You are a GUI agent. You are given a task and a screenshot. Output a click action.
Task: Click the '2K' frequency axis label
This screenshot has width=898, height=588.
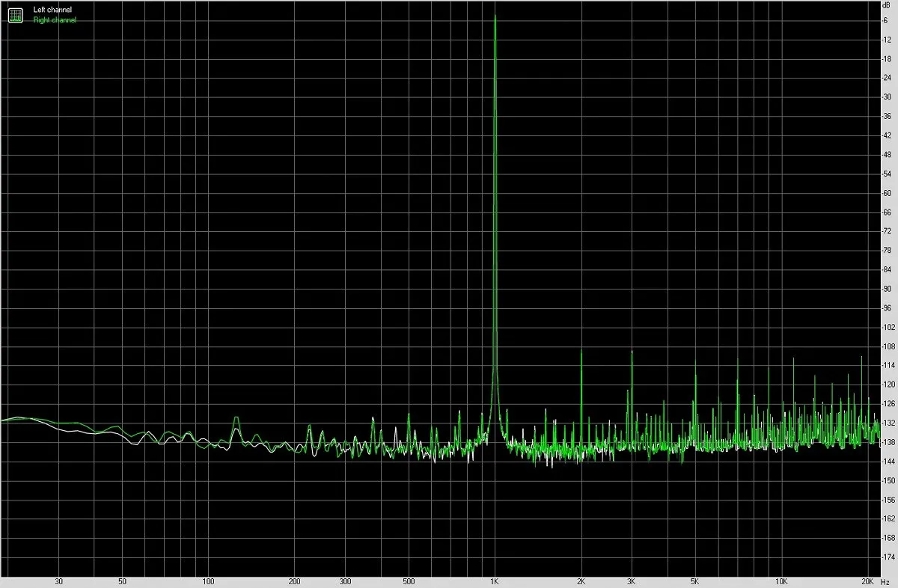click(581, 581)
